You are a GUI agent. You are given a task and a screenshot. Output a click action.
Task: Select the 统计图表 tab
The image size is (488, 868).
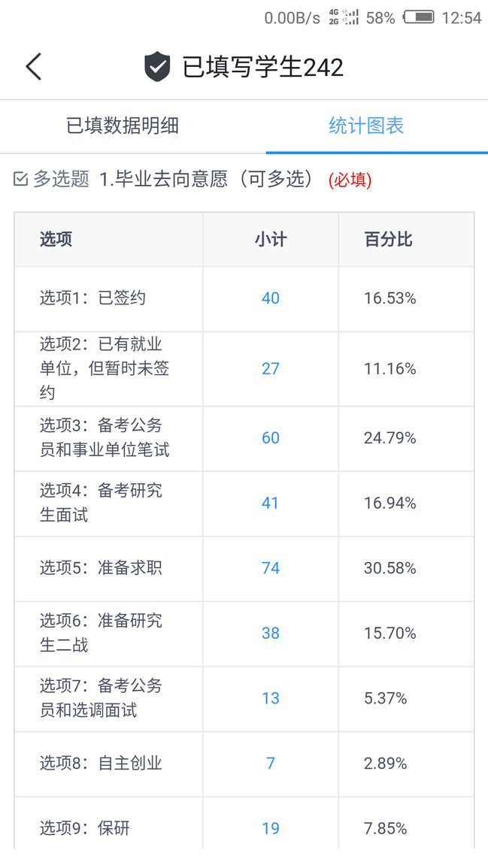click(366, 126)
